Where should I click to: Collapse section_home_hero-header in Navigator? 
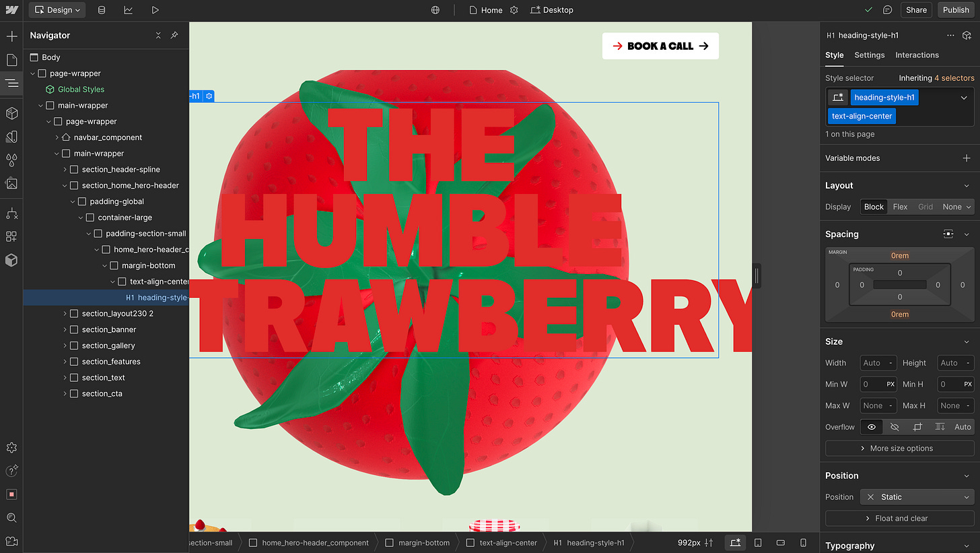tap(65, 185)
